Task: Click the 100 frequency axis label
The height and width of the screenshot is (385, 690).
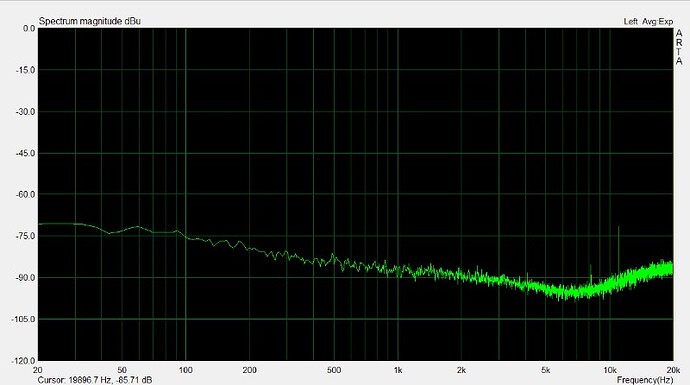Action: pyautogui.click(x=185, y=370)
